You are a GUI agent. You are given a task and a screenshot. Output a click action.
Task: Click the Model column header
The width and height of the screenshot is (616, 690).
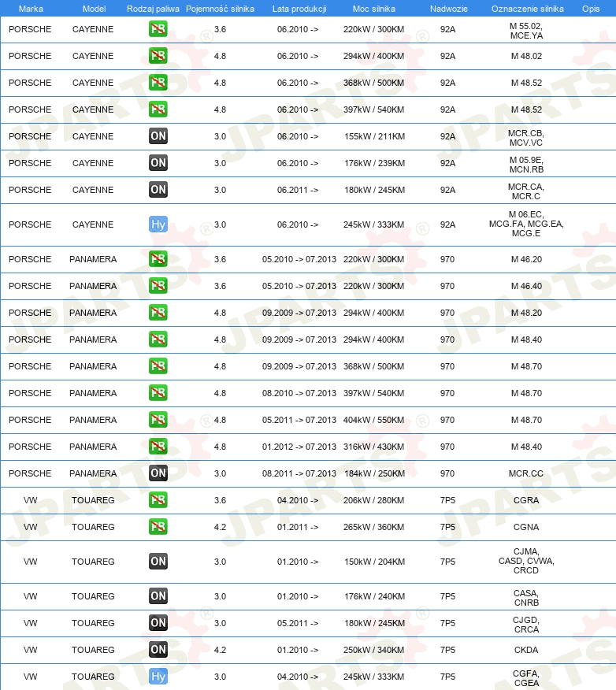point(95,9)
